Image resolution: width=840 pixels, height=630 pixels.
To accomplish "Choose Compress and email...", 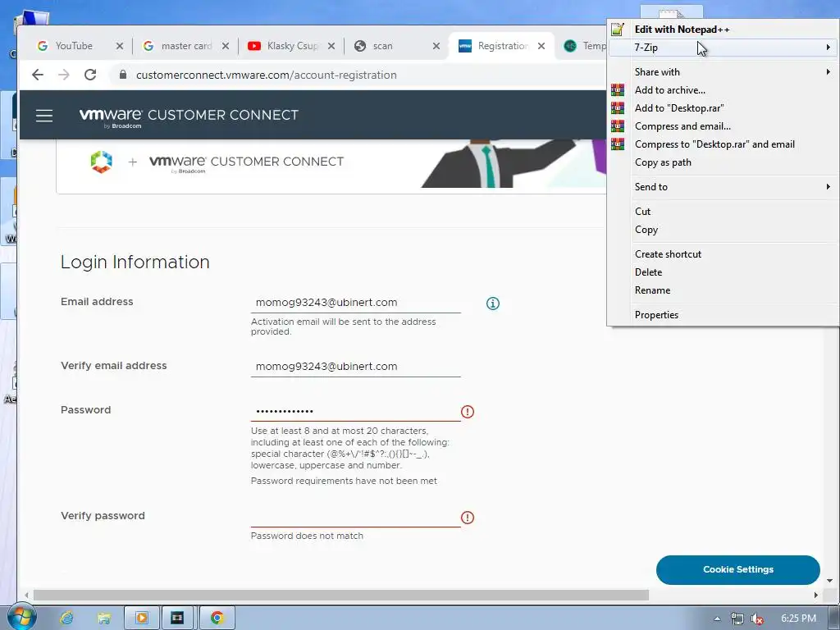I will click(x=724, y=126).
